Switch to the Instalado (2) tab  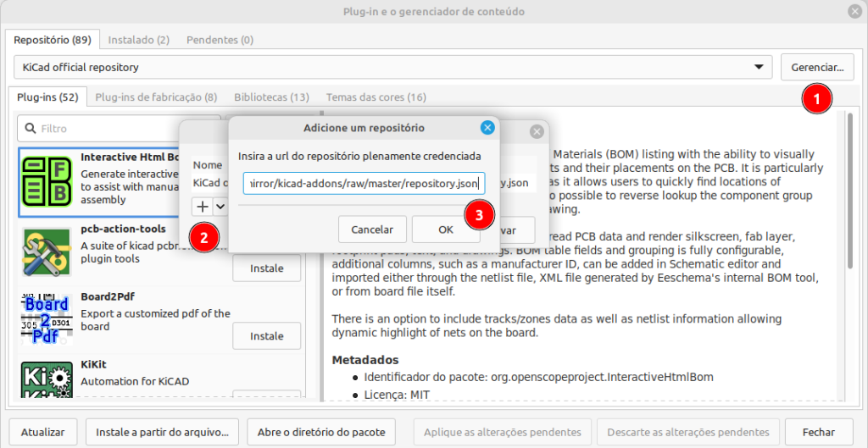138,40
